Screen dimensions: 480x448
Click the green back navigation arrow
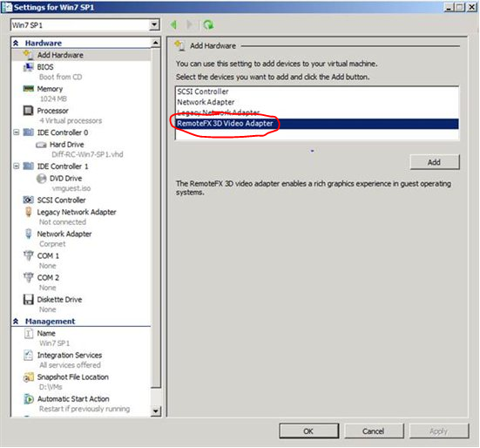[x=174, y=24]
